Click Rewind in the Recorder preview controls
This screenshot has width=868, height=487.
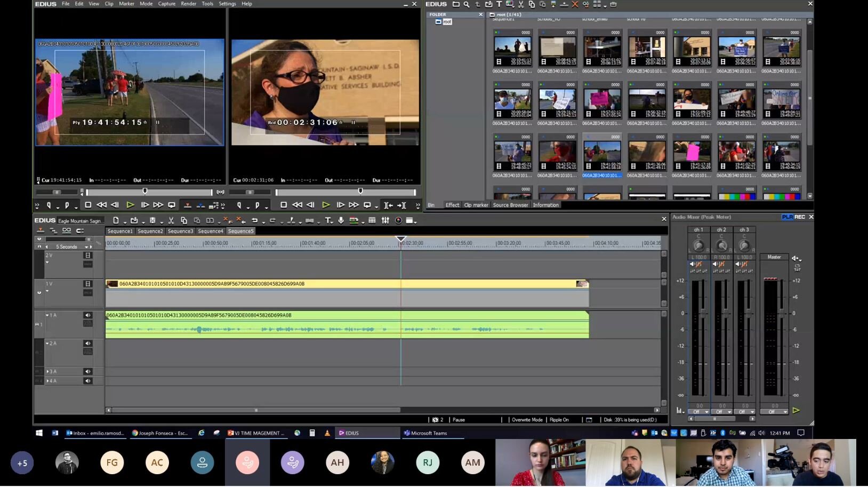[x=297, y=205]
